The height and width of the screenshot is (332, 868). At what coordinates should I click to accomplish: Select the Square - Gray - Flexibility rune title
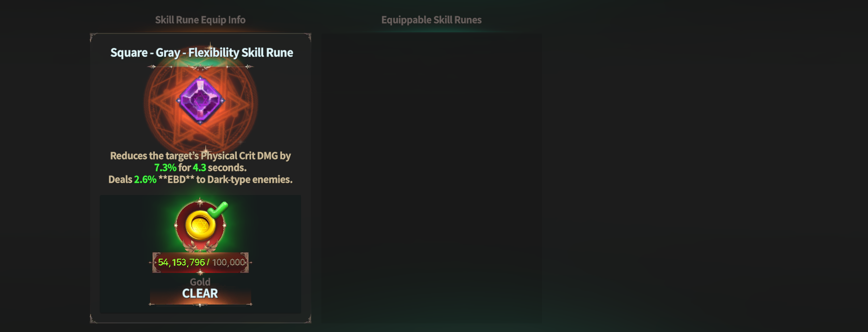[201, 52]
